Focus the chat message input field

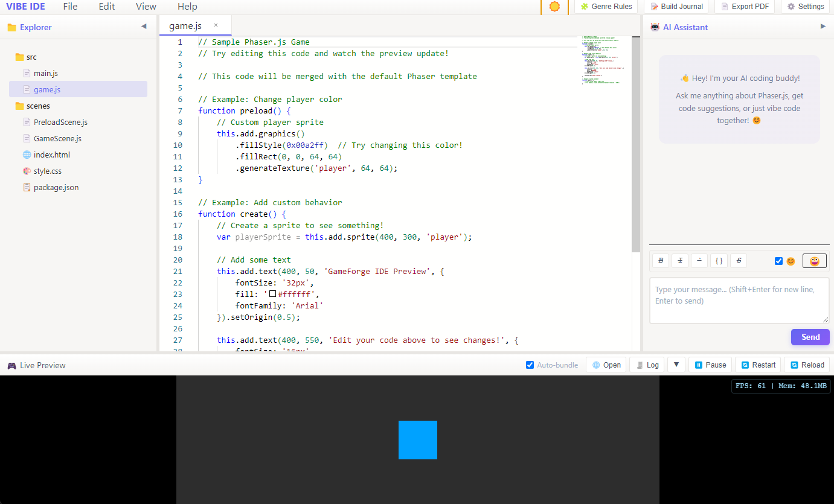(739, 301)
